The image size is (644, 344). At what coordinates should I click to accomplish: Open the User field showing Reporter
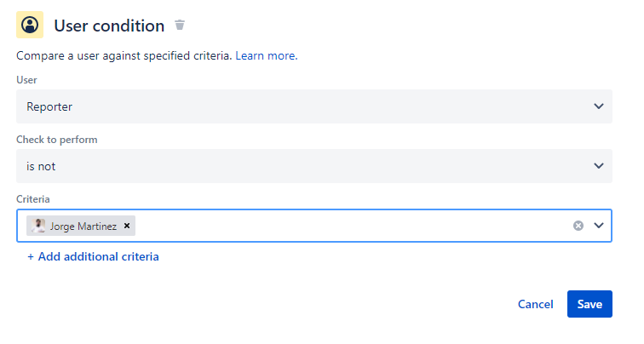coord(314,106)
